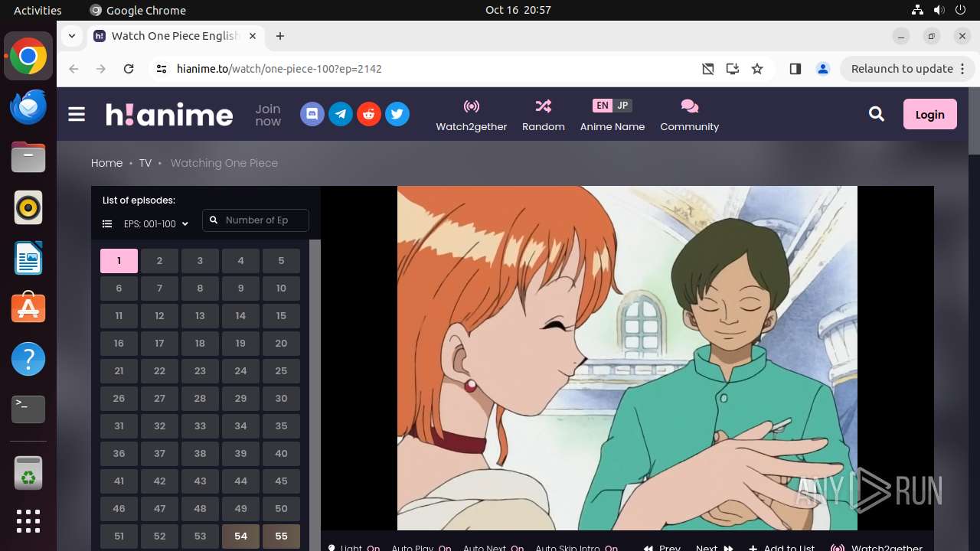
Task: Go back in Chrome history
Action: click(73, 69)
